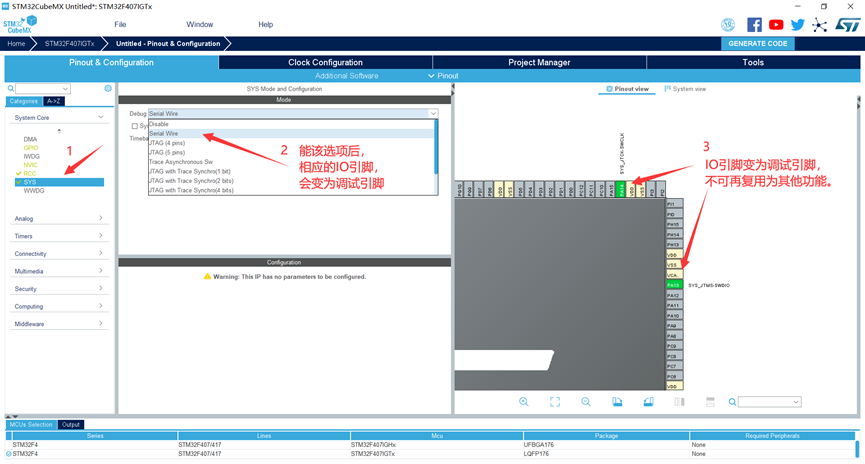Image resolution: width=865 pixels, height=464 pixels.
Task: Click the ST logo icon
Action: coord(841,24)
